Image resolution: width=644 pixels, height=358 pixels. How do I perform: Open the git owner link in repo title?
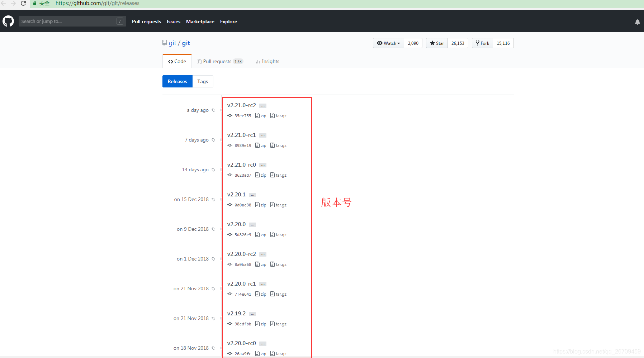(x=172, y=43)
